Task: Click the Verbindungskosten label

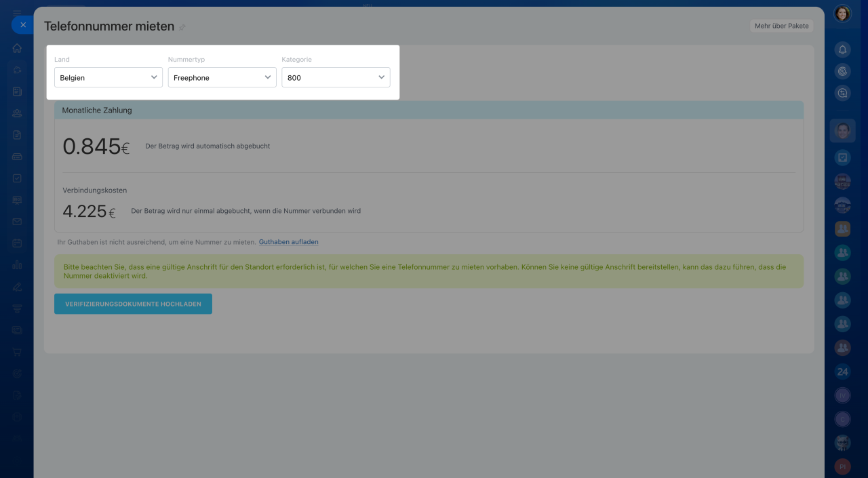Action: click(x=95, y=191)
